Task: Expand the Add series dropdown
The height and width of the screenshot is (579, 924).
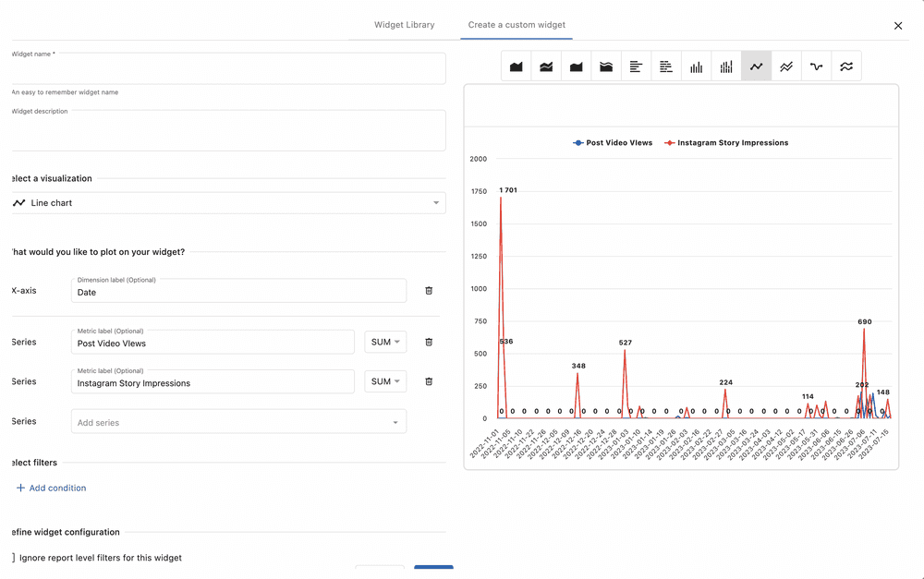Action: point(238,422)
